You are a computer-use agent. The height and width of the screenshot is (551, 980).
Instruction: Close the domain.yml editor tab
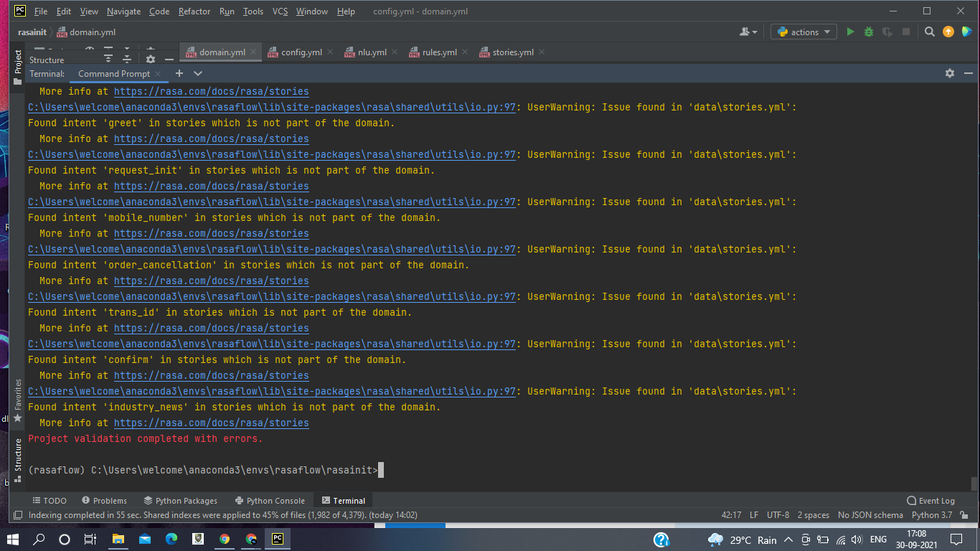[254, 52]
